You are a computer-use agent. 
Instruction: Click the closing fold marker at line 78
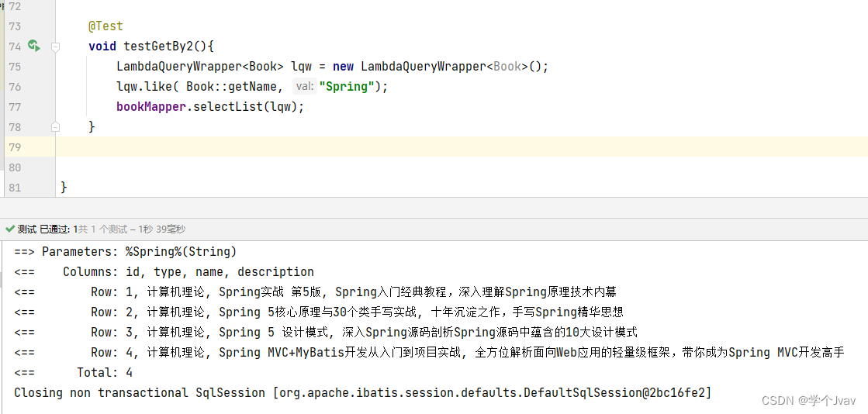[55, 126]
